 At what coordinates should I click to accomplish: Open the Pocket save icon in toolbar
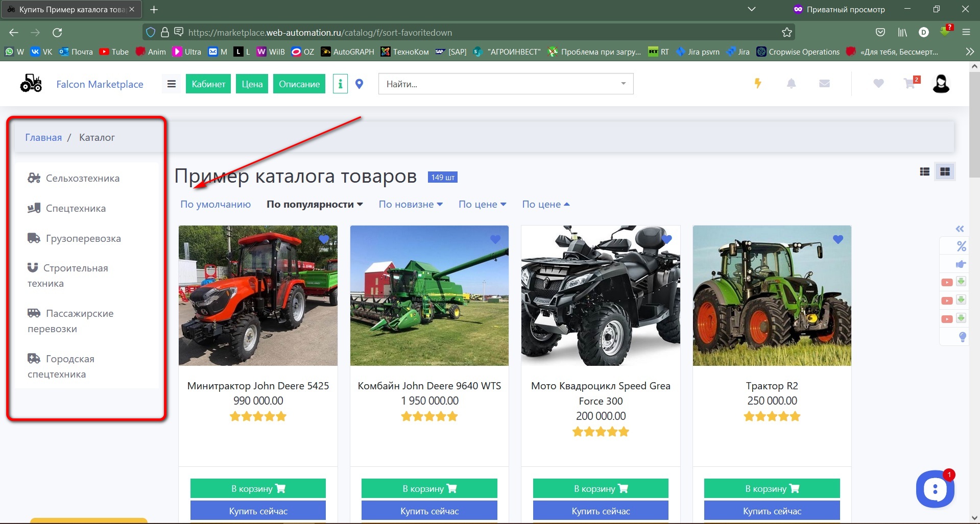pyautogui.click(x=880, y=32)
